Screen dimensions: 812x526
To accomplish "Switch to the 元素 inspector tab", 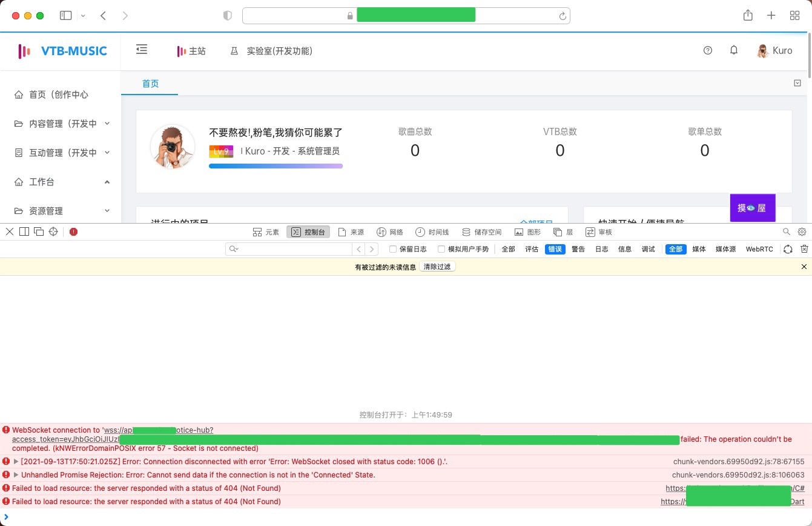I will [x=266, y=232].
